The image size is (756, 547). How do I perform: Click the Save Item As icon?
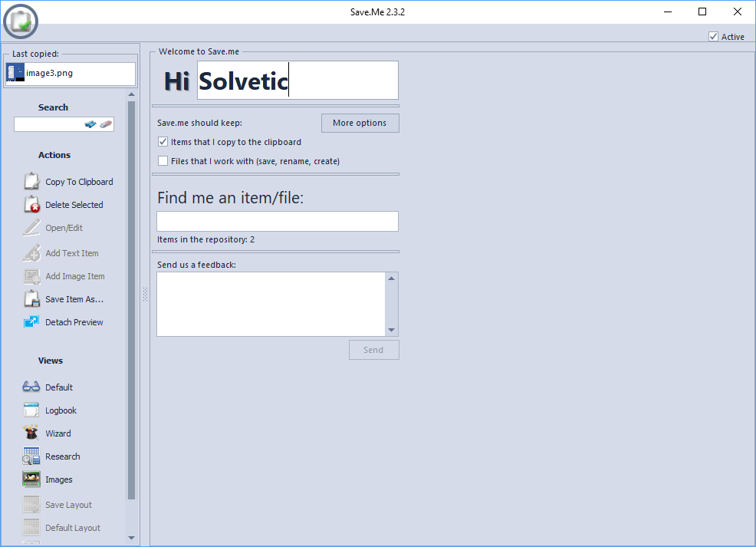(x=32, y=299)
